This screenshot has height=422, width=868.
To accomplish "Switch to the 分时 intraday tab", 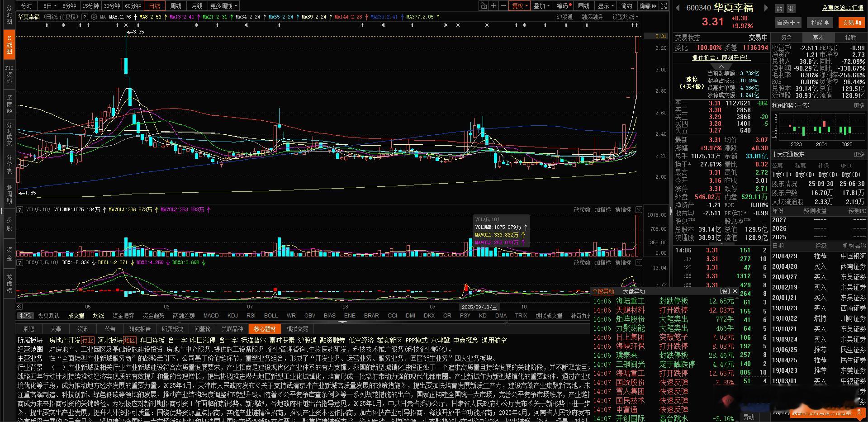I will (27, 6).
